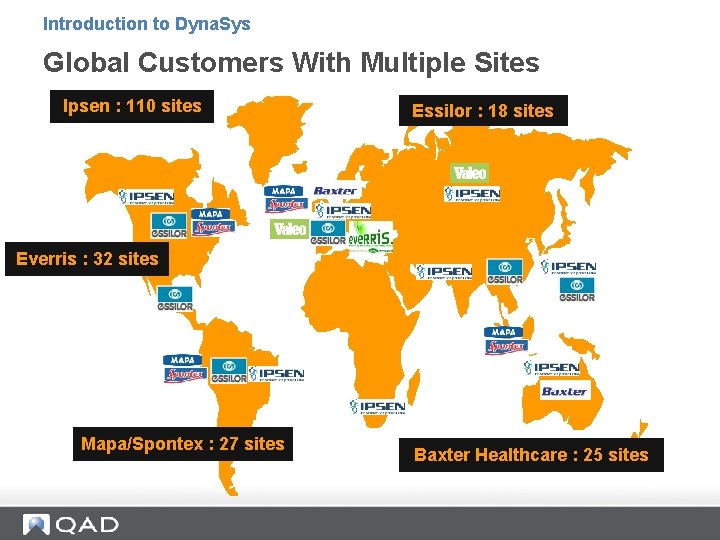Click the Essilor logo over western Europe
Viewport: 720px width, 540px height.
click(x=328, y=233)
